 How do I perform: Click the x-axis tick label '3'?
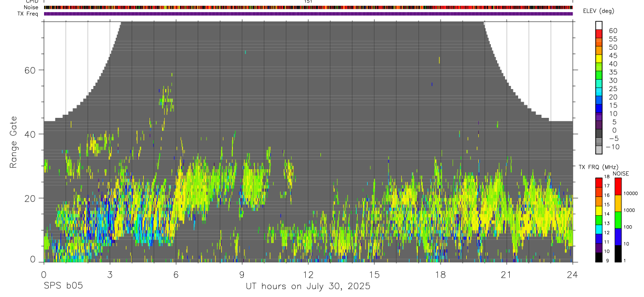coord(110,274)
